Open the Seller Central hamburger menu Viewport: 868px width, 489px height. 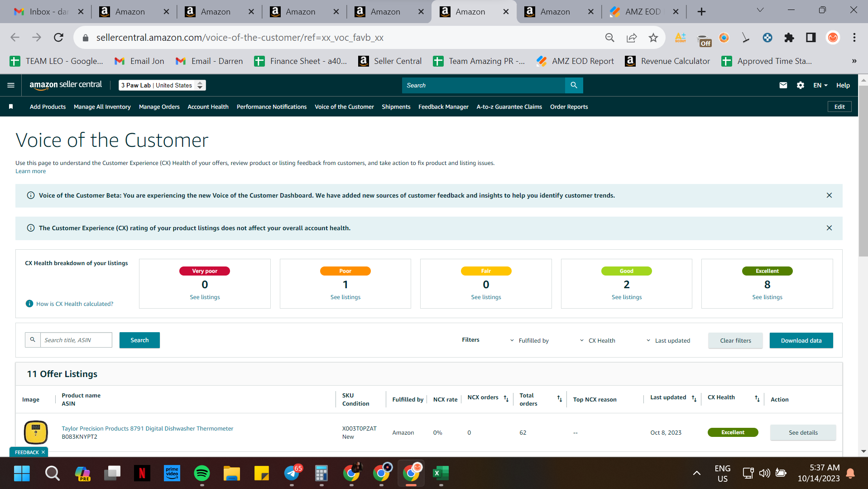pos(11,85)
